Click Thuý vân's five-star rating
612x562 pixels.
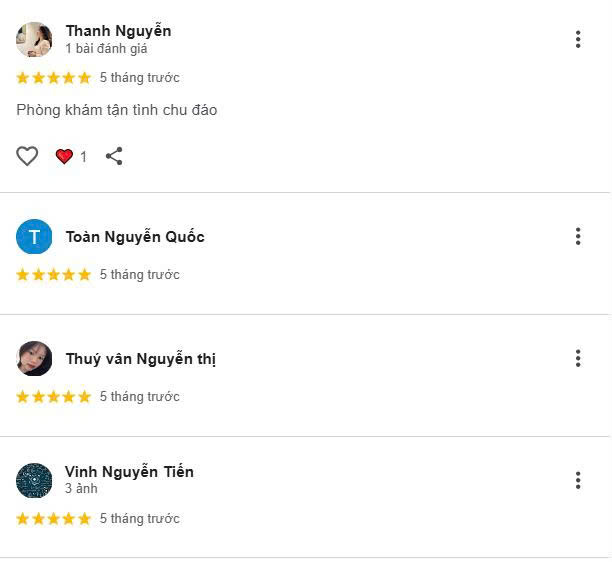[x=53, y=397]
